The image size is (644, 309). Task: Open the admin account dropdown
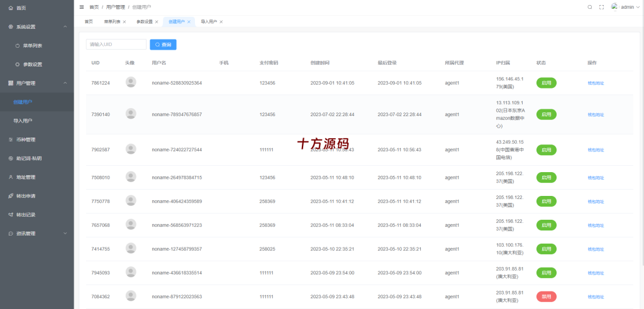[x=630, y=7]
